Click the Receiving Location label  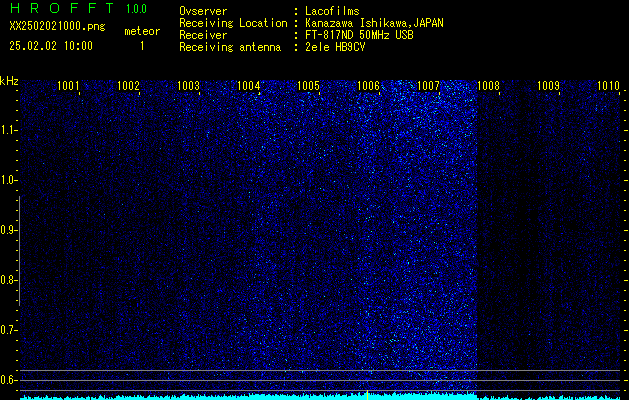coord(233,23)
